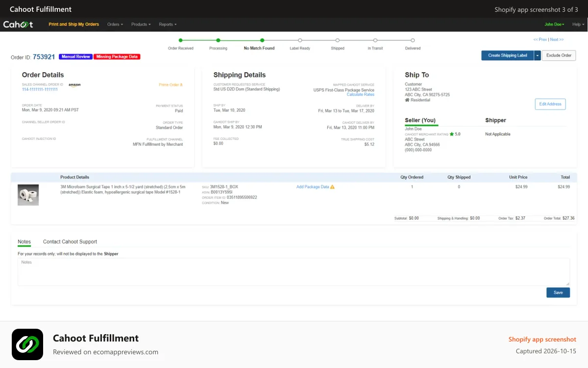Viewport: 588px width, 368px height.
Task: Click the Add Package Data link
Action: click(313, 187)
